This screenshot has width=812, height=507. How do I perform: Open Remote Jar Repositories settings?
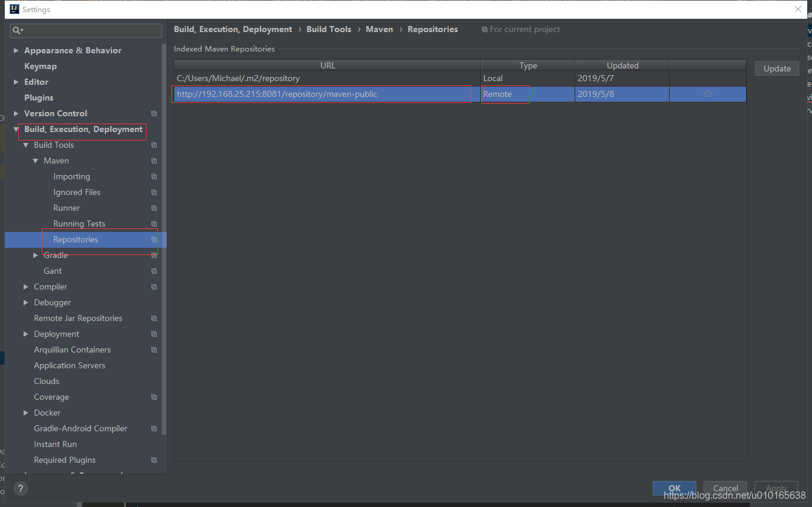point(78,318)
